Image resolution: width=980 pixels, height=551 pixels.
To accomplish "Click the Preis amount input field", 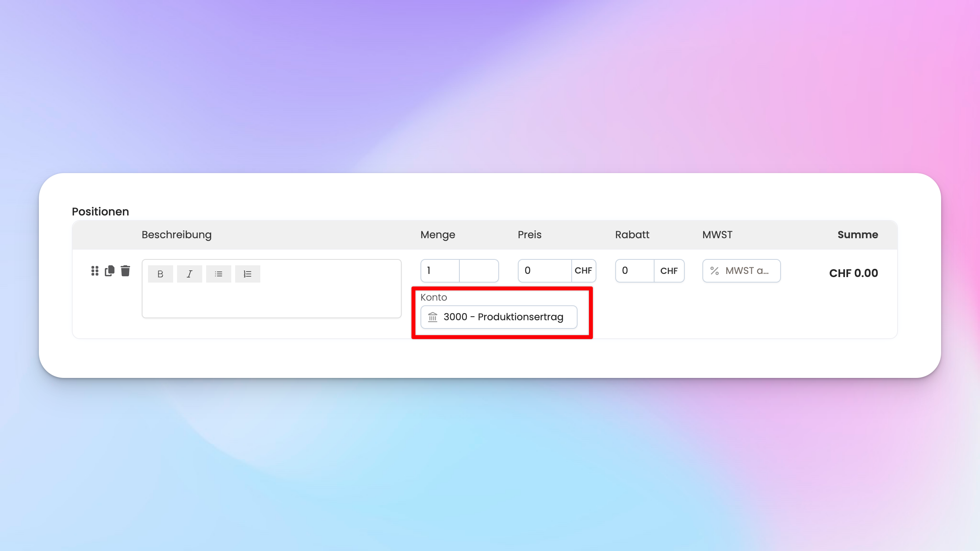I will pyautogui.click(x=545, y=271).
